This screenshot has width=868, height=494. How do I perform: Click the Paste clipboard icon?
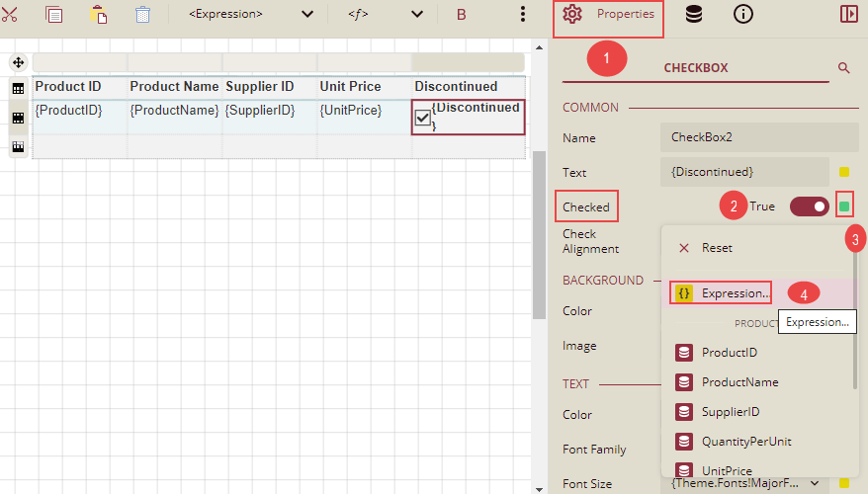tap(99, 15)
